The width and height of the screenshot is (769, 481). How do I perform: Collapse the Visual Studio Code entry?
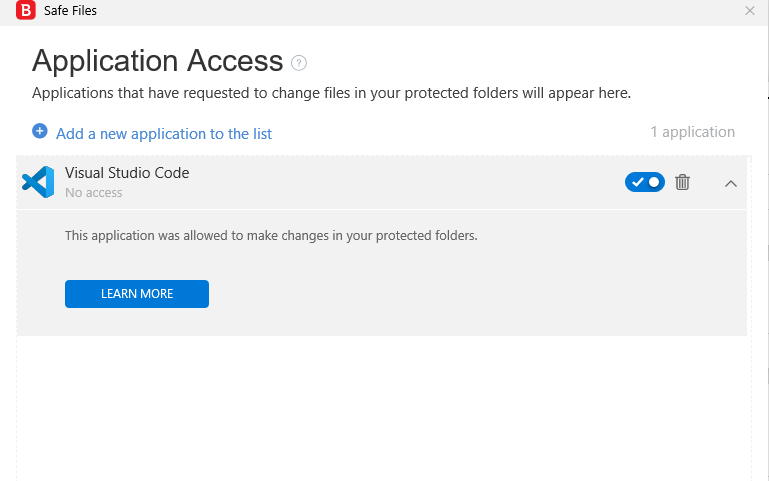click(731, 183)
